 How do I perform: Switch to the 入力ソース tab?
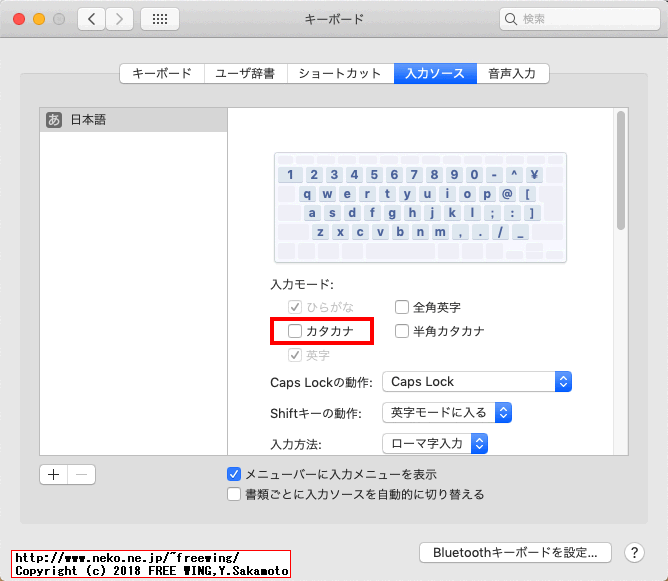[x=435, y=74]
